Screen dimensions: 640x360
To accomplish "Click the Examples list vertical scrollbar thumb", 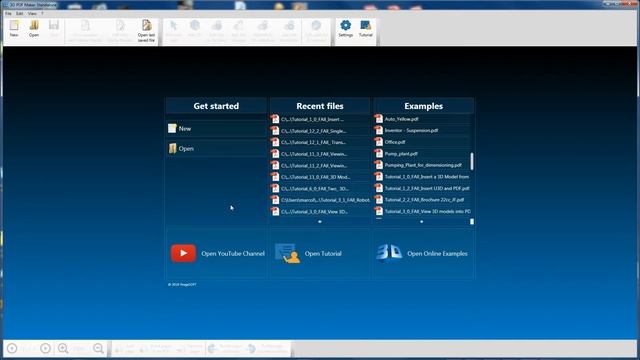I will pos(472,161).
